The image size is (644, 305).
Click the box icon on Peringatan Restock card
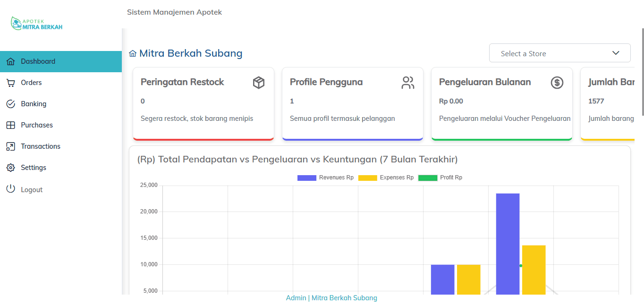(x=259, y=83)
